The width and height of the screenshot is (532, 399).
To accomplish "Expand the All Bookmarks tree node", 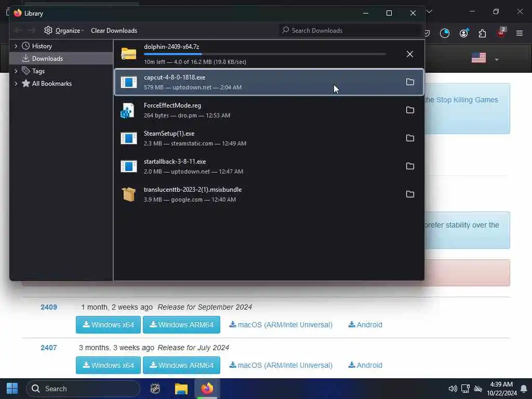I will pos(16,84).
